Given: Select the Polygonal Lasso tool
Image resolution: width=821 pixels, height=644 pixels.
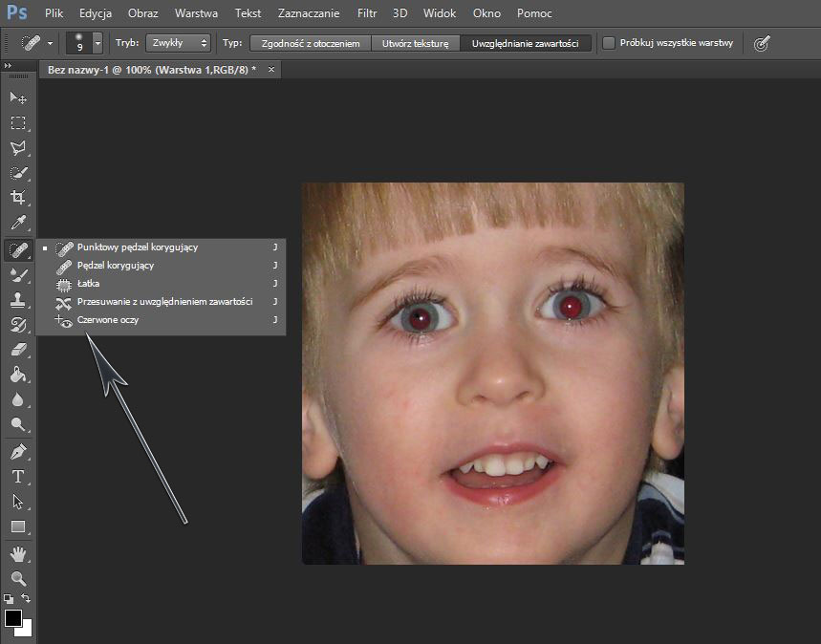Looking at the screenshot, I should (18, 148).
